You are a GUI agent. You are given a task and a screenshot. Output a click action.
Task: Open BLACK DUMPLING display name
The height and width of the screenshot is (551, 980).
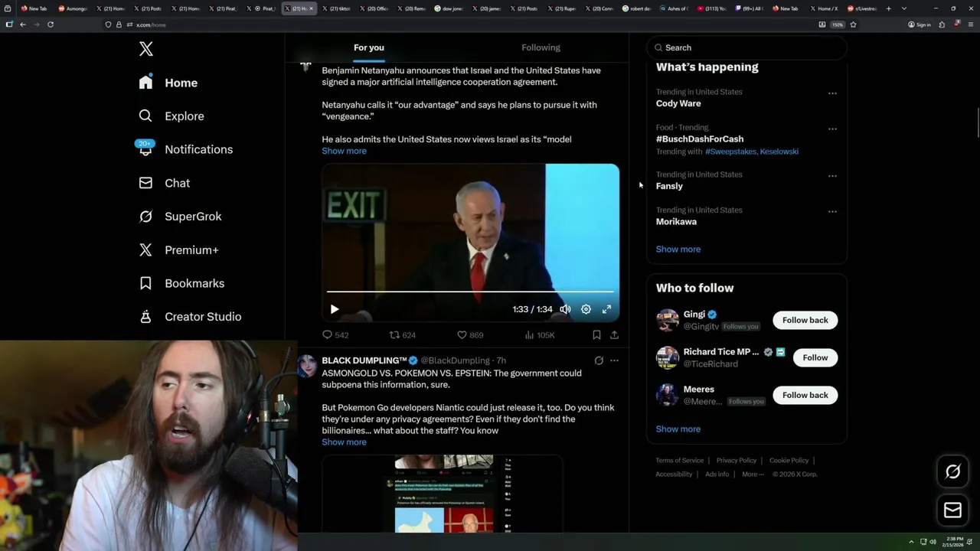pos(364,360)
